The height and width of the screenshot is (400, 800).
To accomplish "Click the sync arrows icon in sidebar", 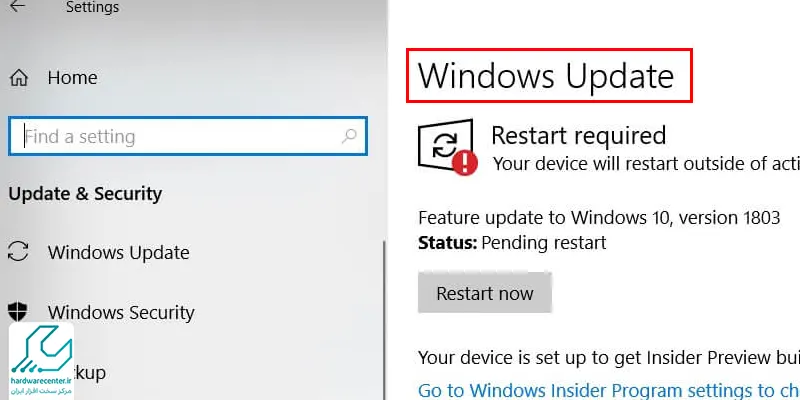I will click(x=18, y=252).
